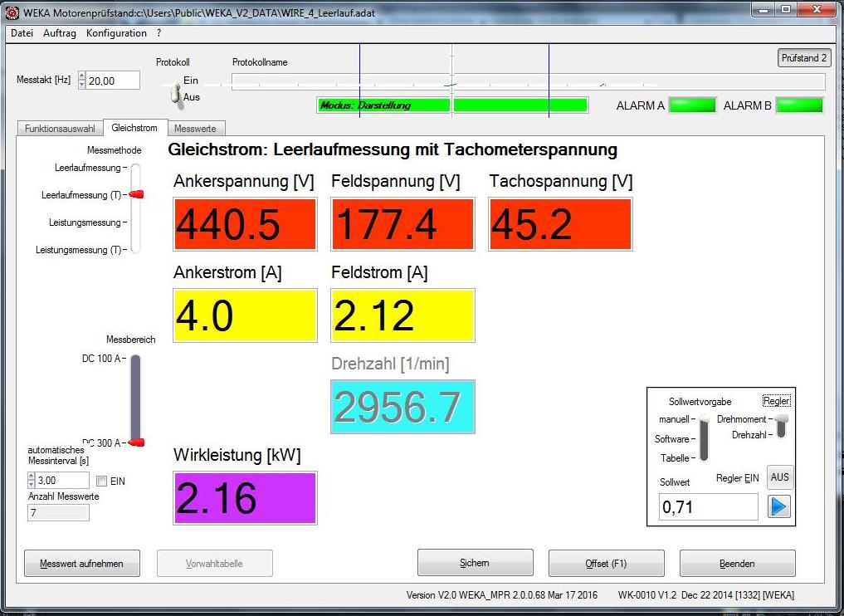844x616 pixels.
Task: Click the blue play arrow beside Sollwert
Action: click(x=779, y=506)
